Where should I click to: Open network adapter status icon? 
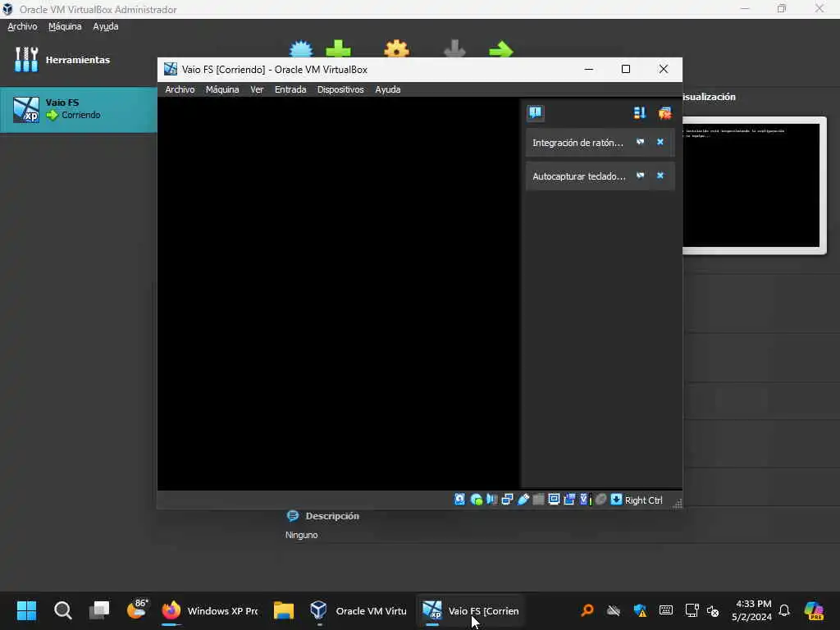pos(507,500)
